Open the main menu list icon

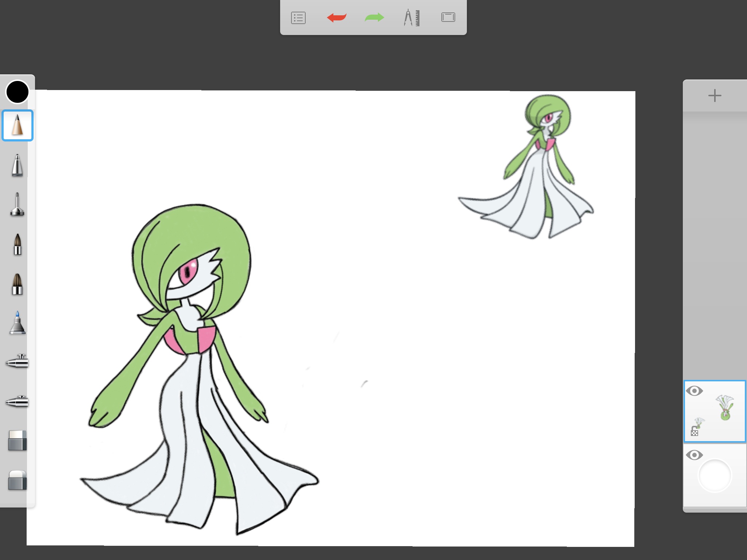pos(298,18)
